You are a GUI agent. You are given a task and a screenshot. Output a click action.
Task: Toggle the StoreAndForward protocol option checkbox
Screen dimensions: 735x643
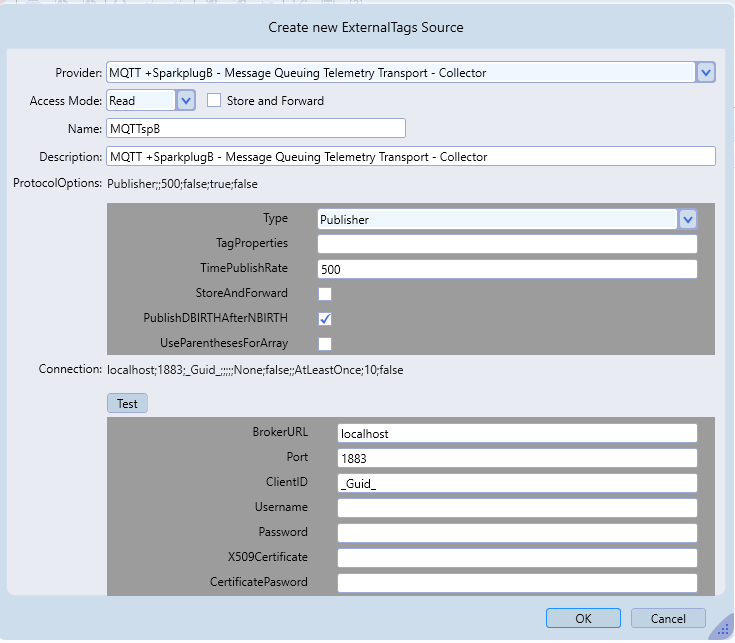pyautogui.click(x=325, y=294)
